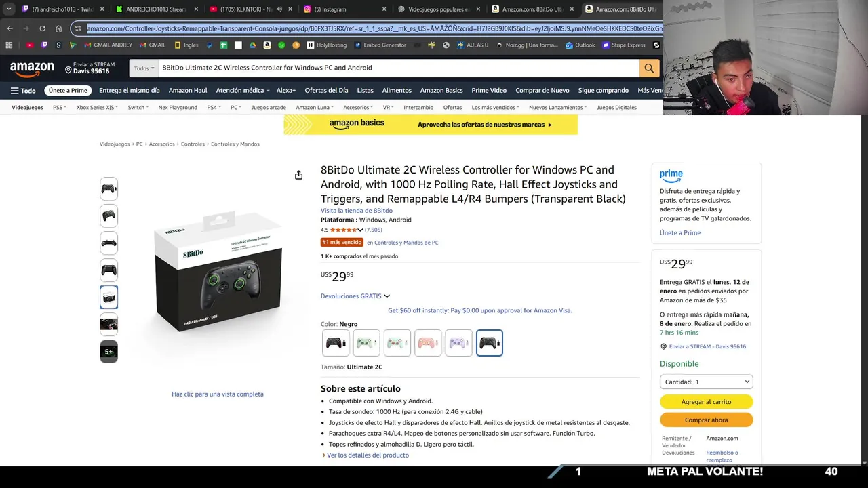Select the first product image thumbnail

(x=108, y=189)
